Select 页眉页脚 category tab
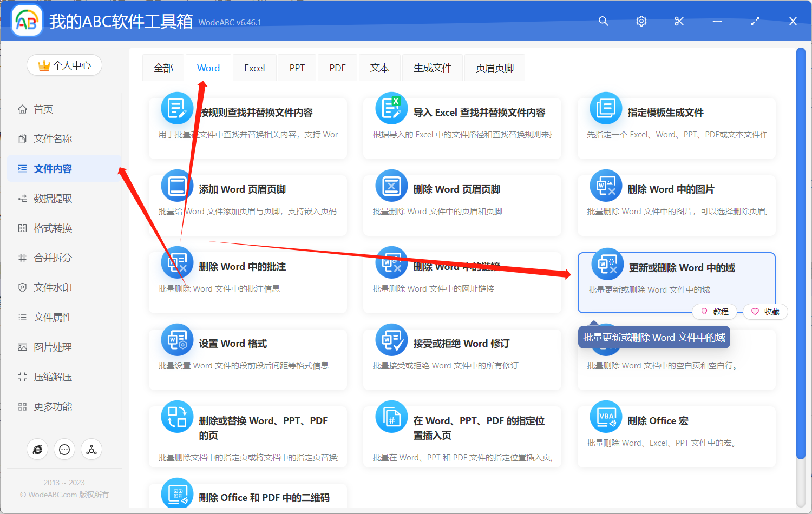The height and width of the screenshot is (514, 812). (494, 67)
